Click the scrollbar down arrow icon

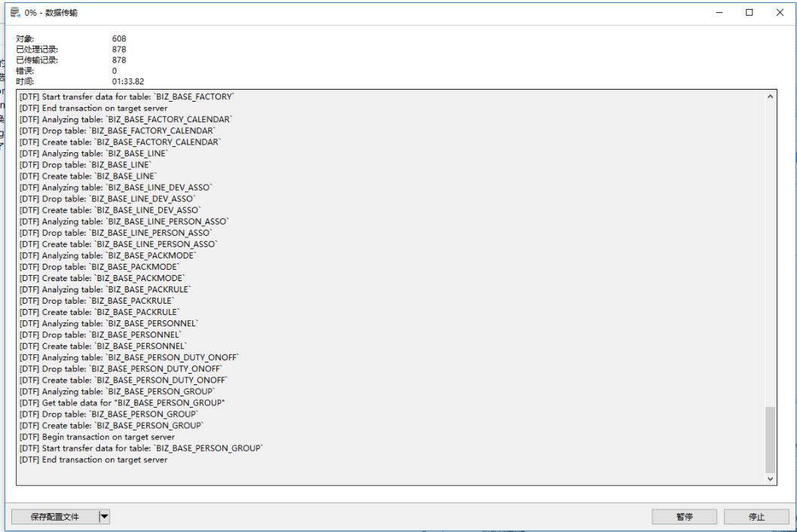771,478
